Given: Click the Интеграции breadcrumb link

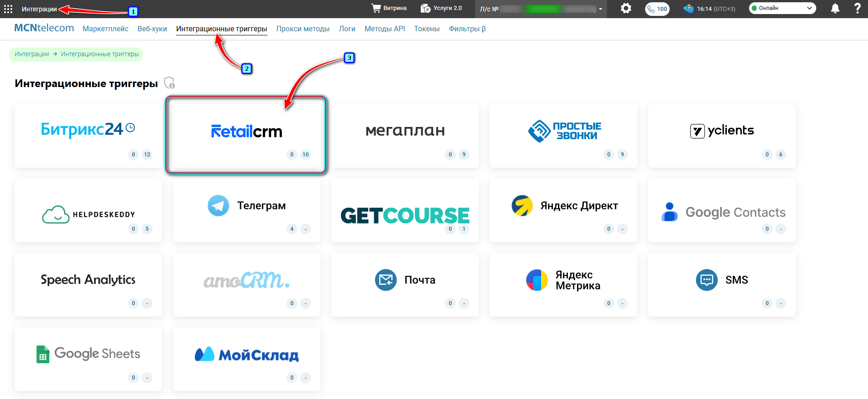Looking at the screenshot, I should pos(32,54).
